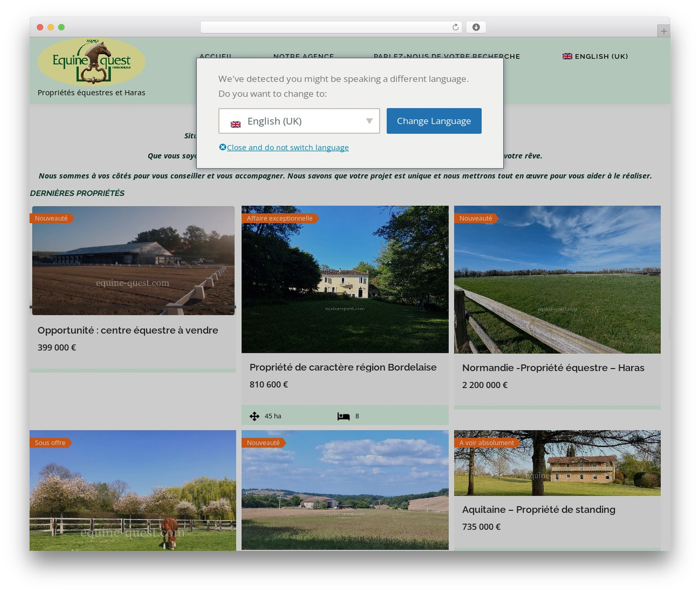Click the download icon in the browser toolbar
The image size is (700, 593).
[x=476, y=27]
